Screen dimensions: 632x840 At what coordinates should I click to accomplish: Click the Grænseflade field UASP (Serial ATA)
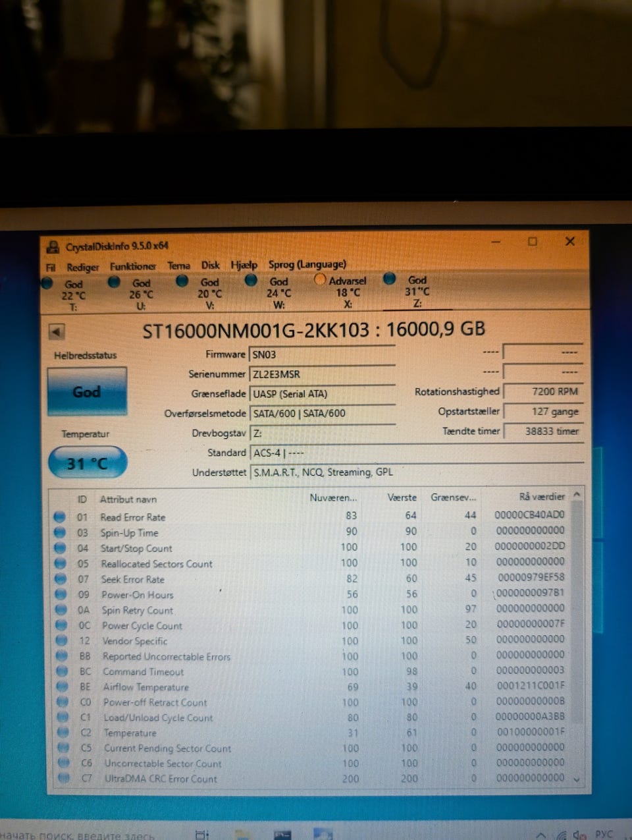tap(322, 394)
